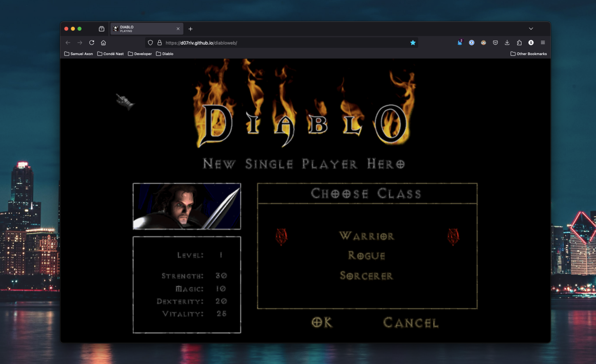Click the tracking protection shield icon
Viewport: 596px width, 364px height.
tap(150, 43)
